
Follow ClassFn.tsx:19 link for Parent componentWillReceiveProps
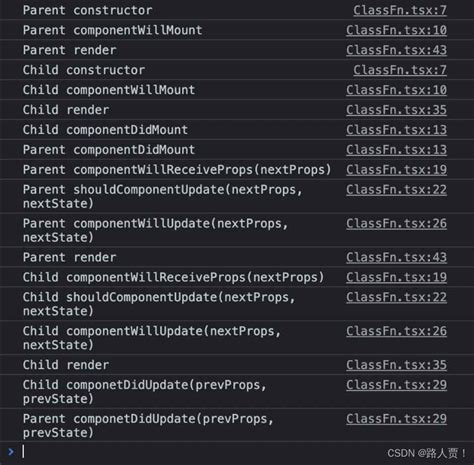click(x=396, y=170)
